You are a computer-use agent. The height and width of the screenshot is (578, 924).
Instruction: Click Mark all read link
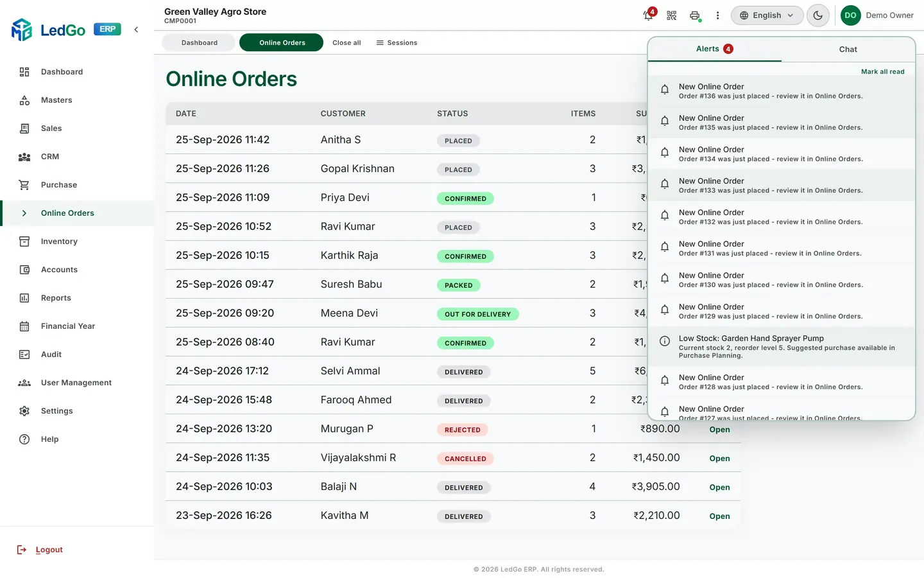click(882, 72)
